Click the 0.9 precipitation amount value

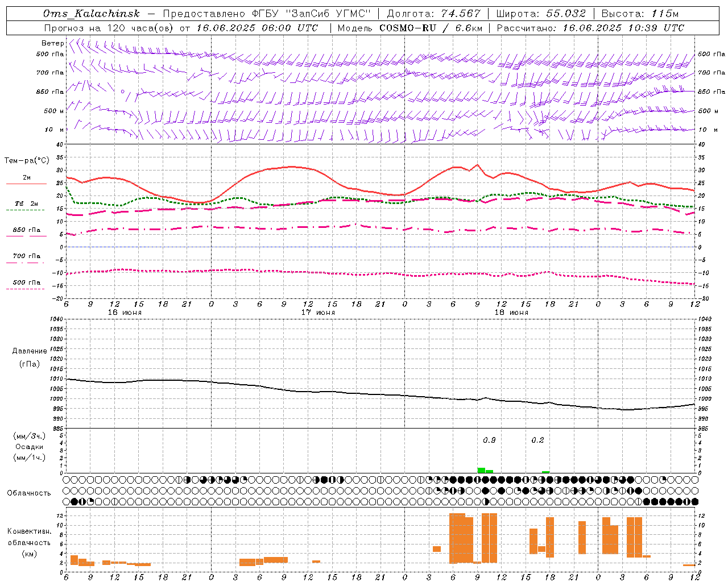(x=489, y=440)
